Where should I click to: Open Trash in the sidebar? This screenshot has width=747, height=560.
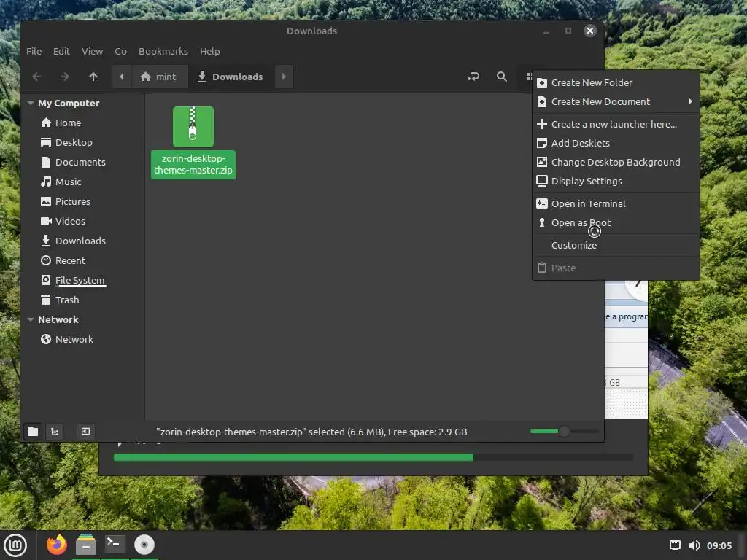pos(66,300)
